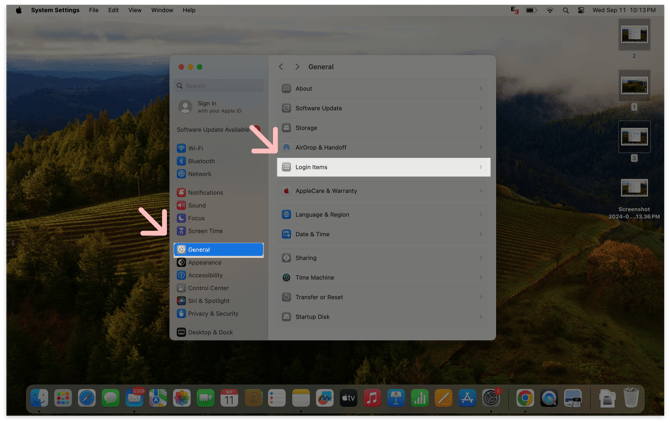Select Appearance in the sidebar
Screen dimensions: 670x423
click(204, 262)
